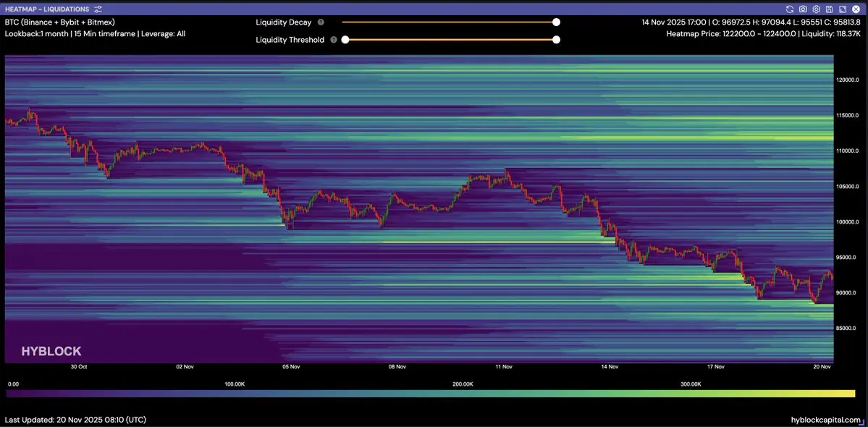Click Liquidity Threshold help info icon
The height and width of the screenshot is (427, 868).
(x=334, y=40)
